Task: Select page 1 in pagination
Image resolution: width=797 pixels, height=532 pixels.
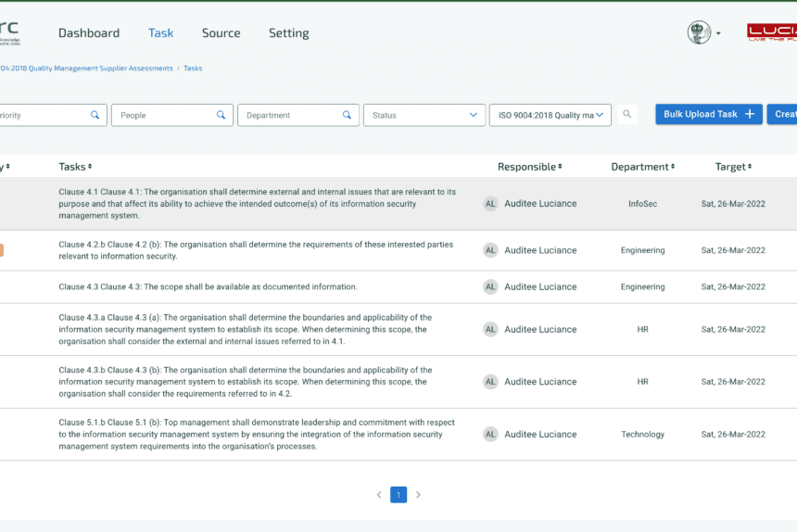Action: tap(398, 495)
